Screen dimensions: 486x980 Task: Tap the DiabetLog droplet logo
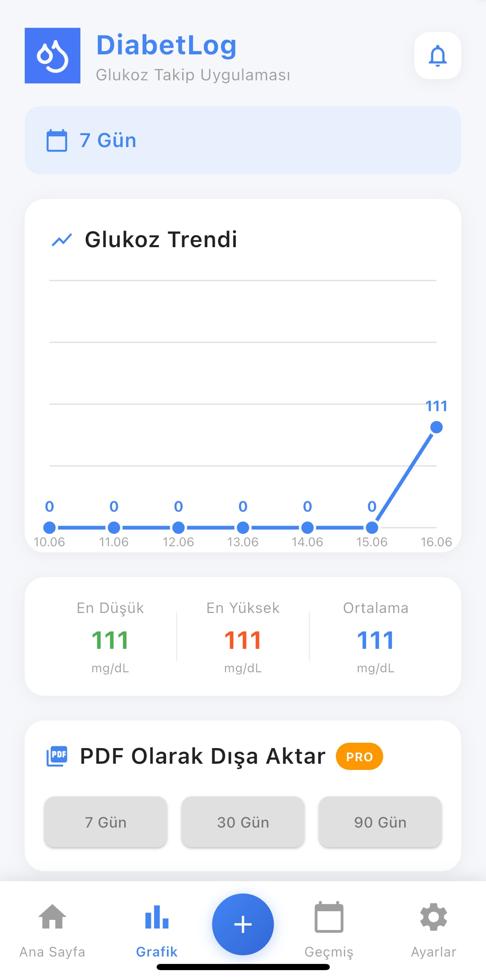click(52, 56)
